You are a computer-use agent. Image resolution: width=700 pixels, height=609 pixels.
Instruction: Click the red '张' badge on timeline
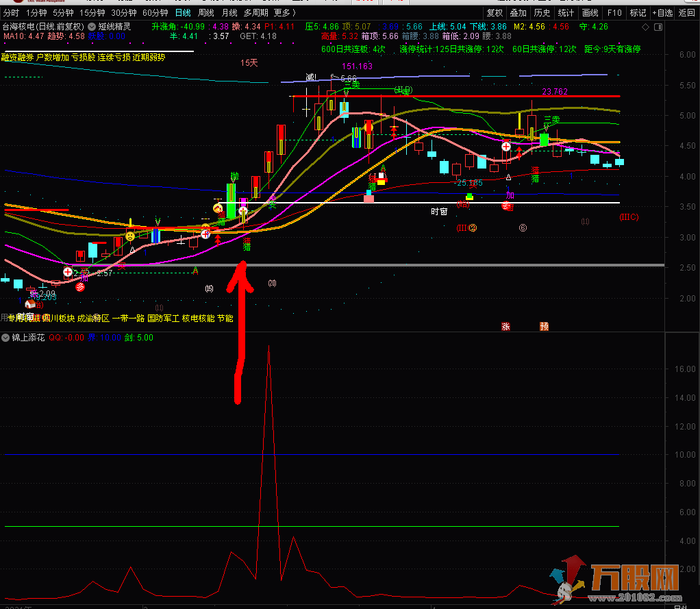(506, 326)
